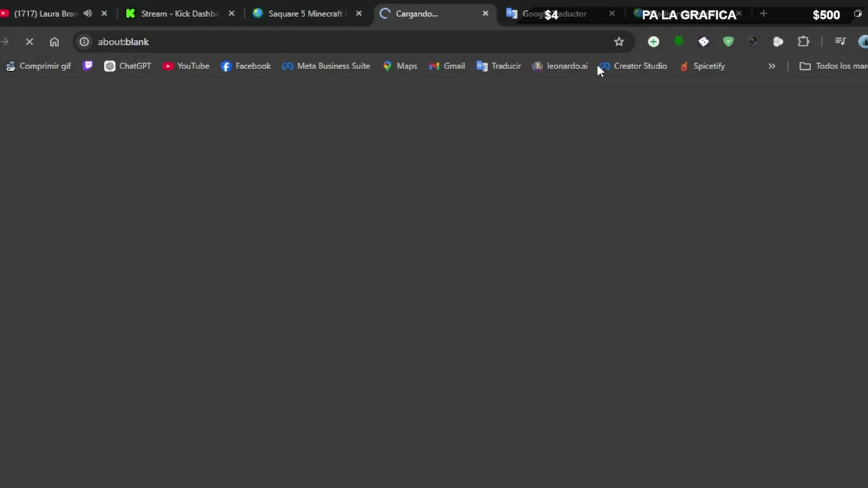Open the white diamond tag extension
Viewport: 868px width, 488px height.
pyautogui.click(x=703, y=42)
